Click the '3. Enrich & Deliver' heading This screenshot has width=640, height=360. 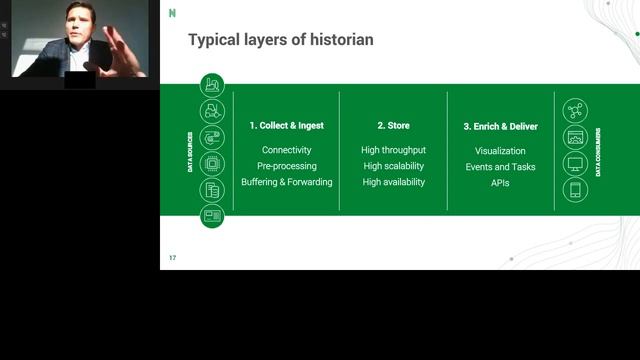tap(500, 127)
